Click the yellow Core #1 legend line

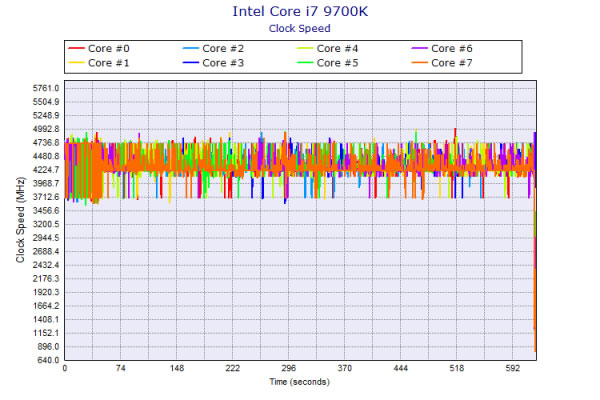76,62
